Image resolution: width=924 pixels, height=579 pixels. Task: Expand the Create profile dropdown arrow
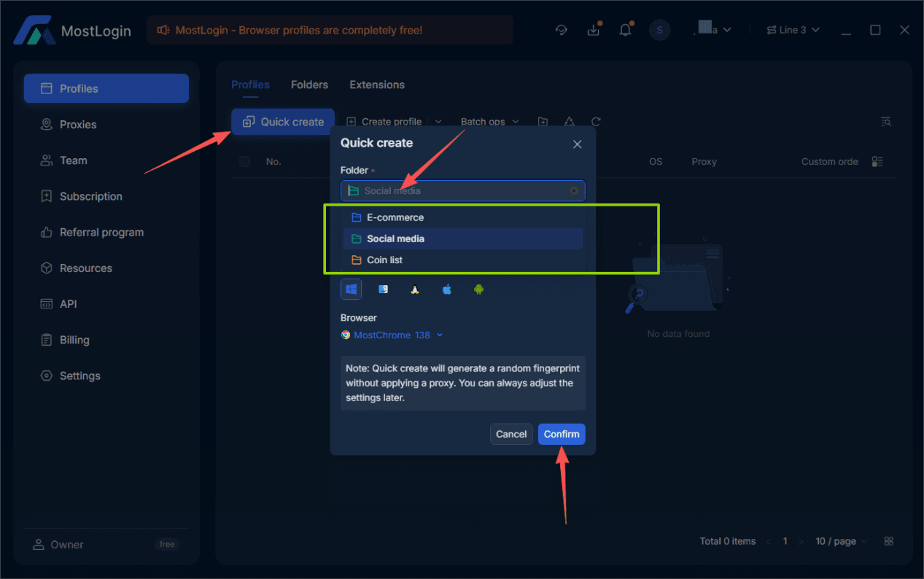(438, 122)
